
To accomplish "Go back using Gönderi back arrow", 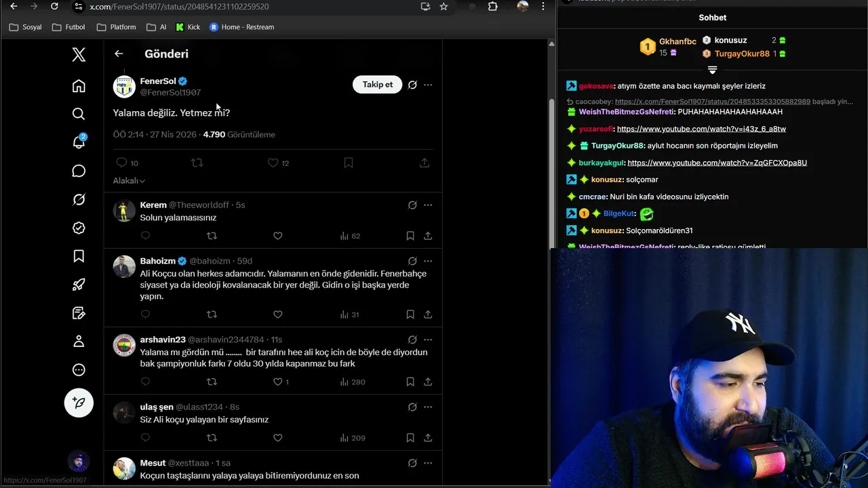I will point(119,54).
